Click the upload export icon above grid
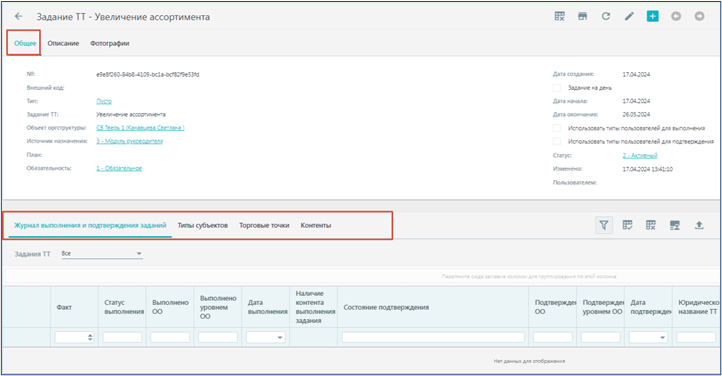 pyautogui.click(x=699, y=225)
